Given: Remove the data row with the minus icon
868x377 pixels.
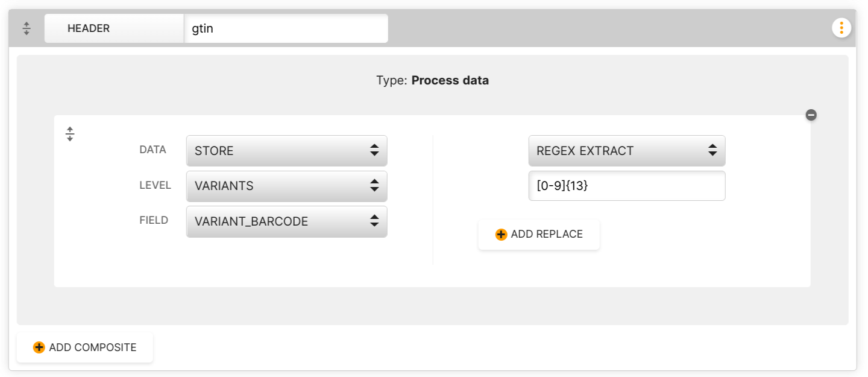Looking at the screenshot, I should point(811,115).
